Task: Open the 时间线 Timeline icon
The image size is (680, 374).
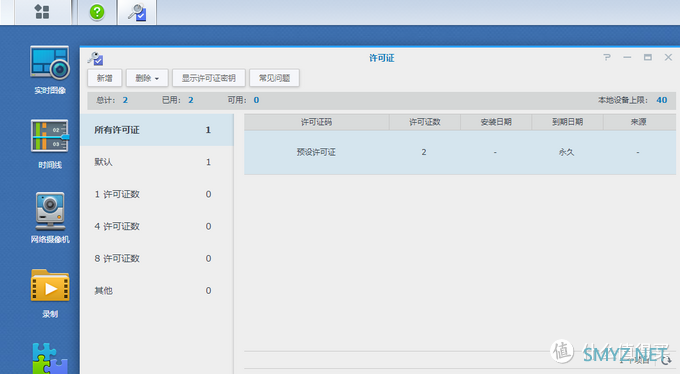Action: pos(50,144)
